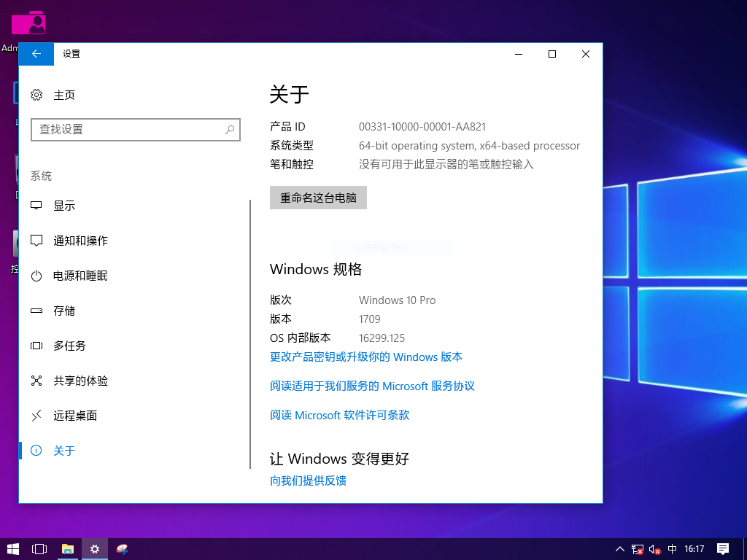Screen dimensions: 747x560
Task: Select 多任务 in the sidebar
Action: click(69, 346)
